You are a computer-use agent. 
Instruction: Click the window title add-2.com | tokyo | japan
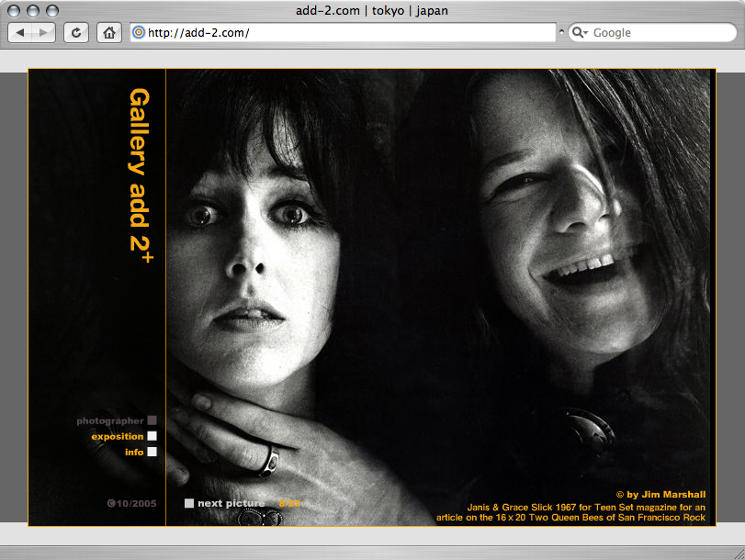tap(372, 10)
